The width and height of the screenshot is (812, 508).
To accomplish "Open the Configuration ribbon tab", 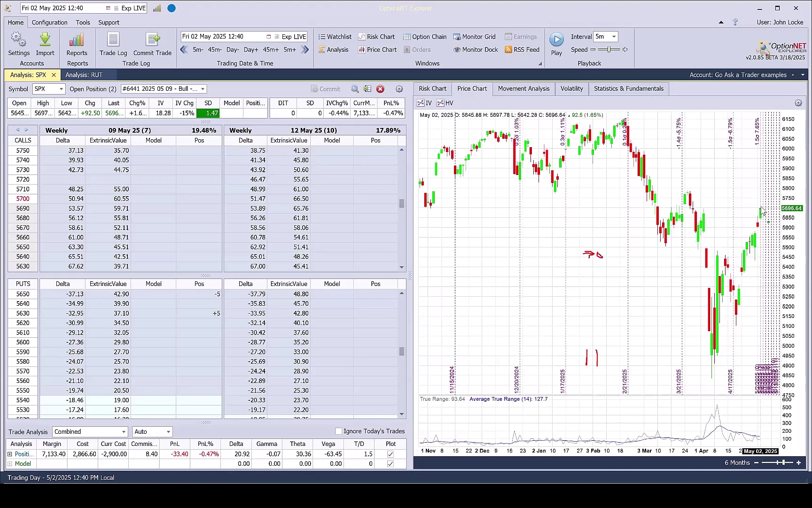I will tap(49, 22).
